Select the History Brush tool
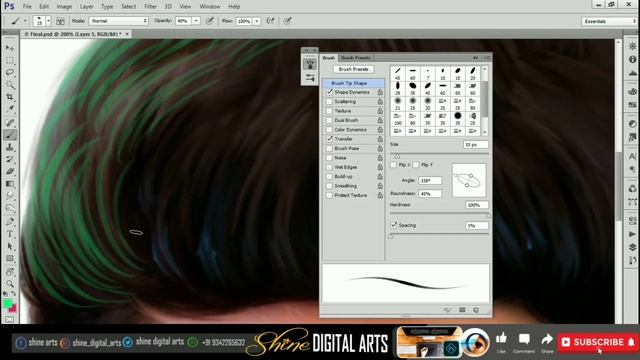 [10, 159]
